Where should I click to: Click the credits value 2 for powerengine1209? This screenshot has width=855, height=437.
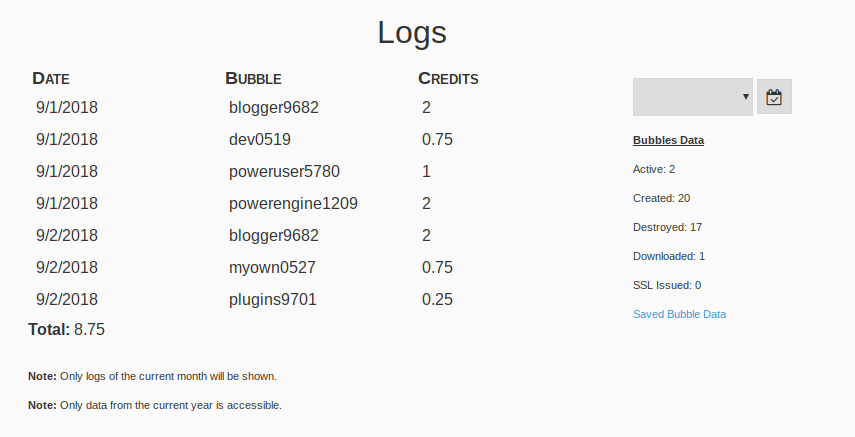426,203
